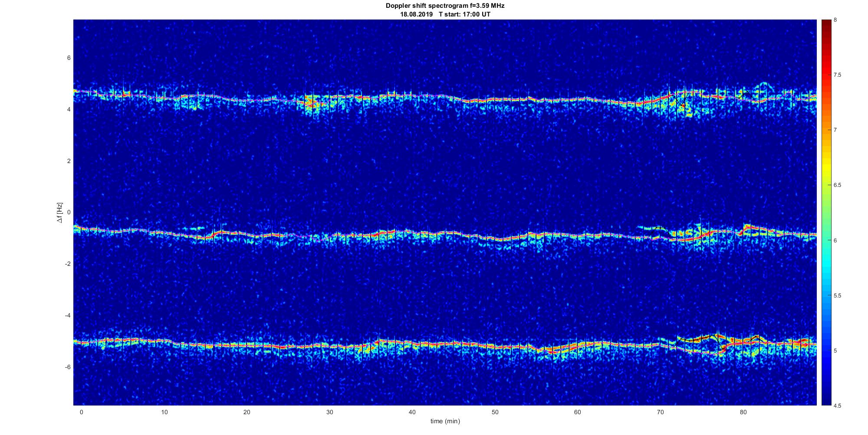Click the y-axis tick label '4'
Screen dimensions: 868x435
point(69,110)
